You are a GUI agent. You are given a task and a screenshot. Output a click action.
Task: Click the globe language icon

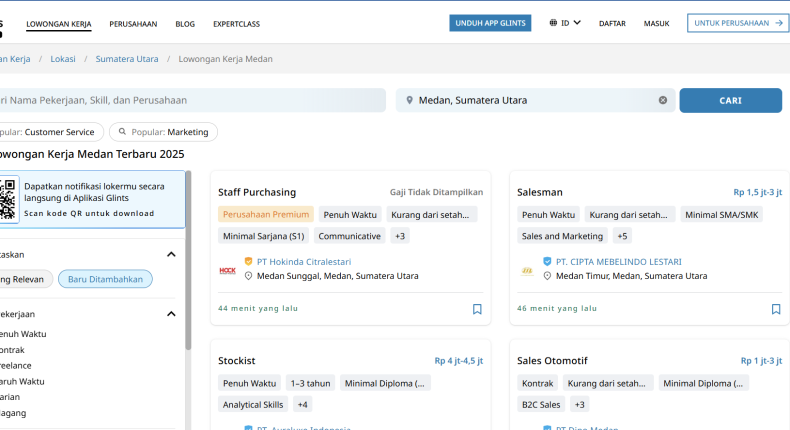coord(553,23)
